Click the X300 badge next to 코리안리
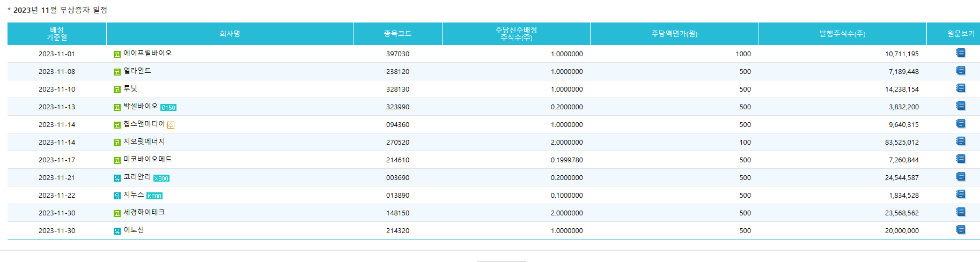980x262 pixels. pos(161,178)
